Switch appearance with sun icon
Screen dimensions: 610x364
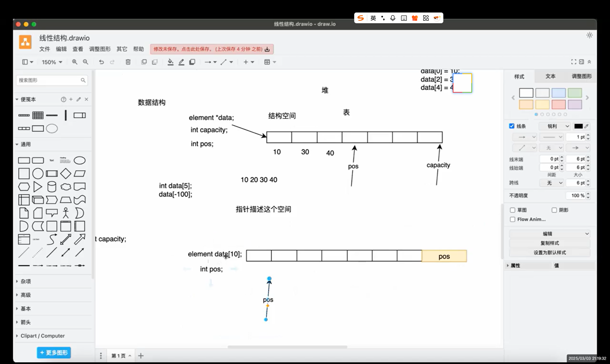pyautogui.click(x=590, y=35)
